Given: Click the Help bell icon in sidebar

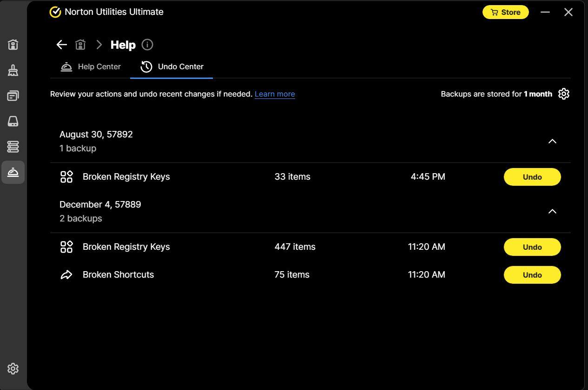Looking at the screenshot, I should [13, 172].
